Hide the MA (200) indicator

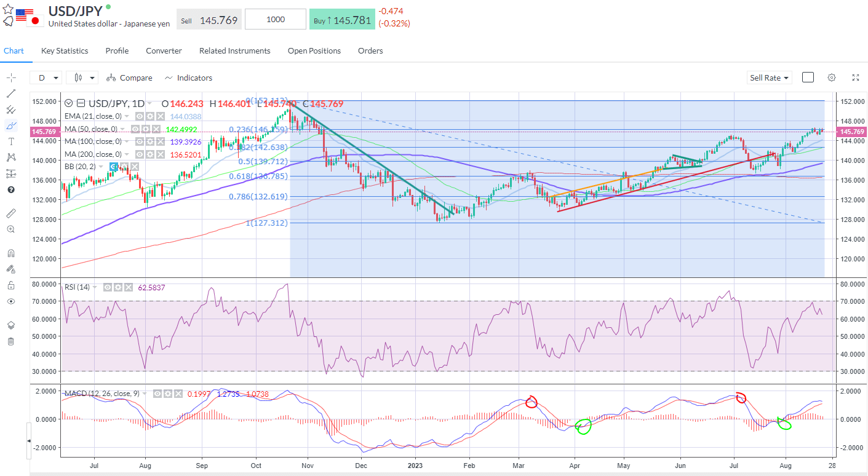(140, 154)
